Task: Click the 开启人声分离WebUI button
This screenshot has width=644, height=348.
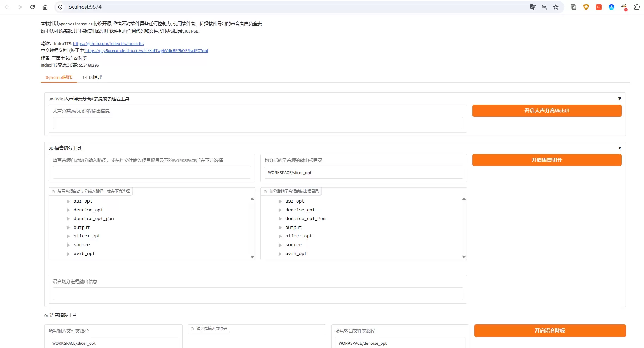Action: pos(547,111)
